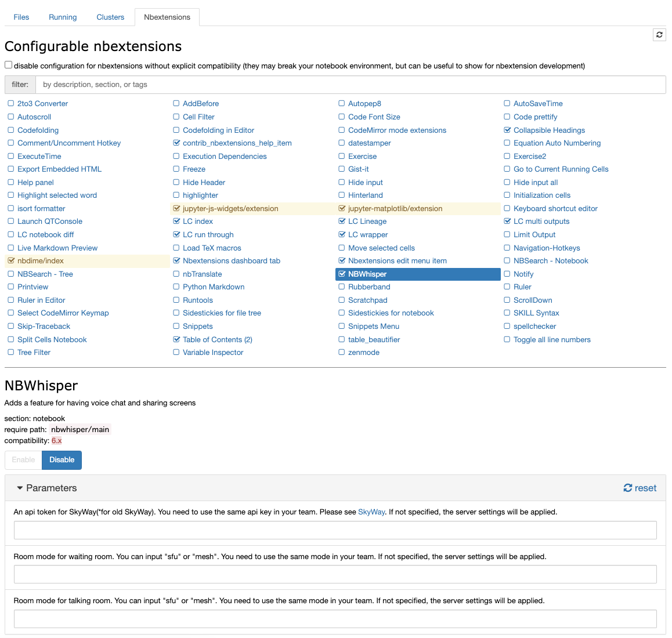This screenshot has height=638, width=672.
Task: Click the Enable button for NBWhisper
Action: tap(24, 460)
